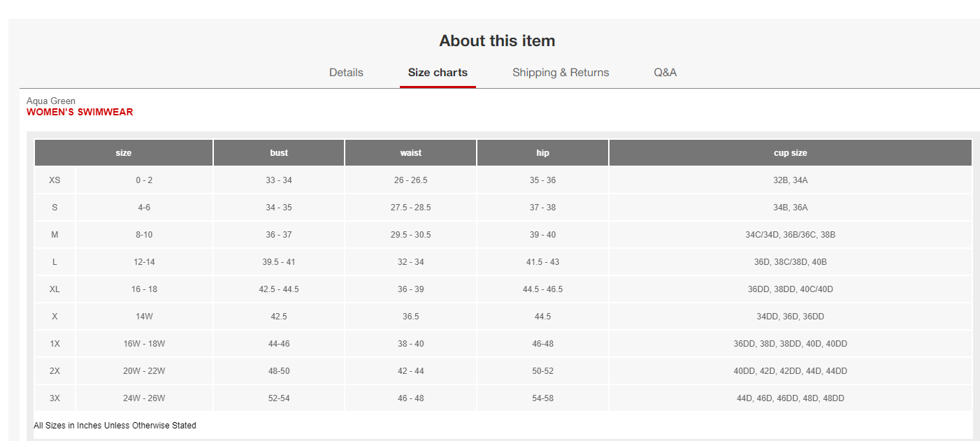Click waist value '29.5 - 30.5'
The image size is (980, 441).
[411, 235]
